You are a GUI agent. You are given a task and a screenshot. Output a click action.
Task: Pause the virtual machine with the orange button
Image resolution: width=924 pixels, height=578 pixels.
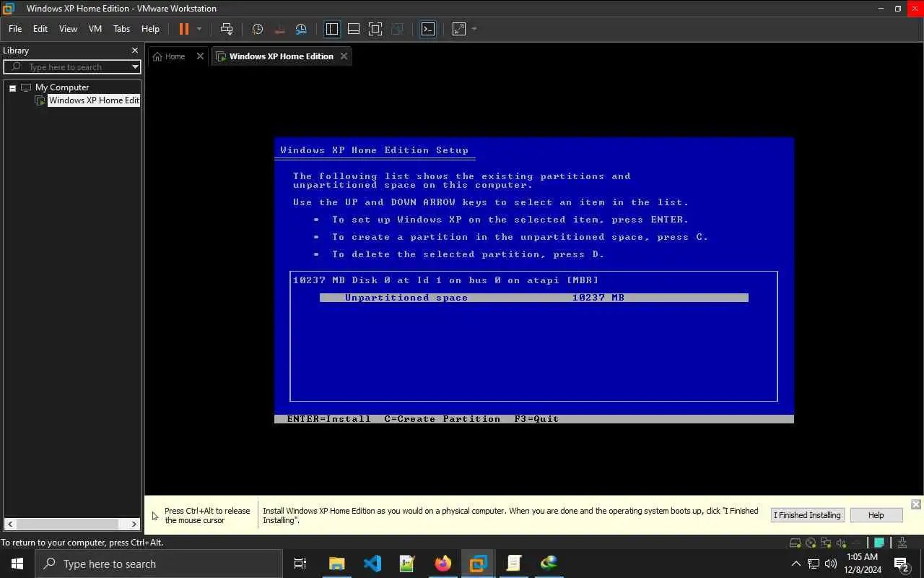click(x=183, y=29)
